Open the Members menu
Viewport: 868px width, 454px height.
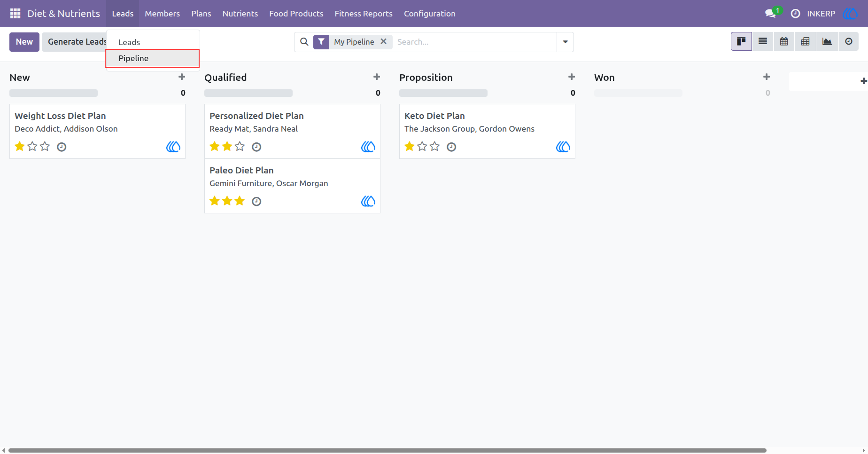pos(162,14)
